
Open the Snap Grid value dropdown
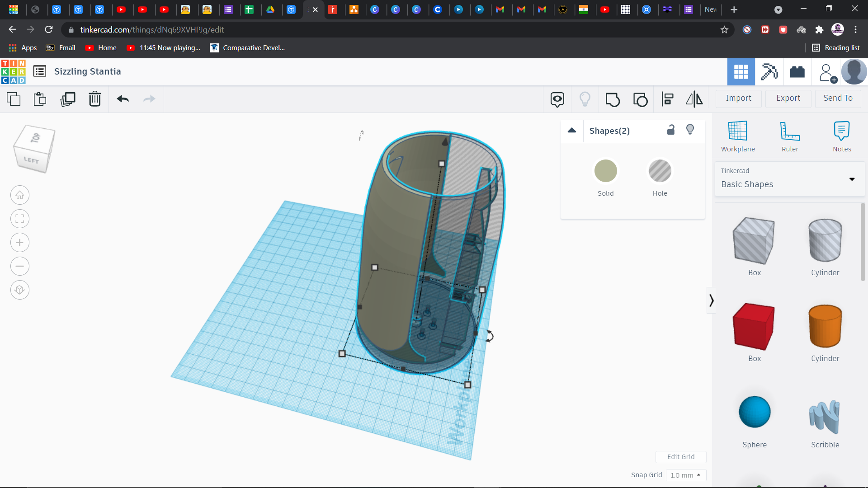click(x=686, y=475)
